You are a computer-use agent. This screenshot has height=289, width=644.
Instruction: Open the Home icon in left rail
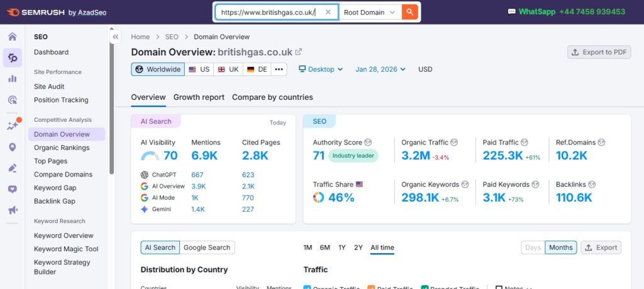click(x=12, y=36)
